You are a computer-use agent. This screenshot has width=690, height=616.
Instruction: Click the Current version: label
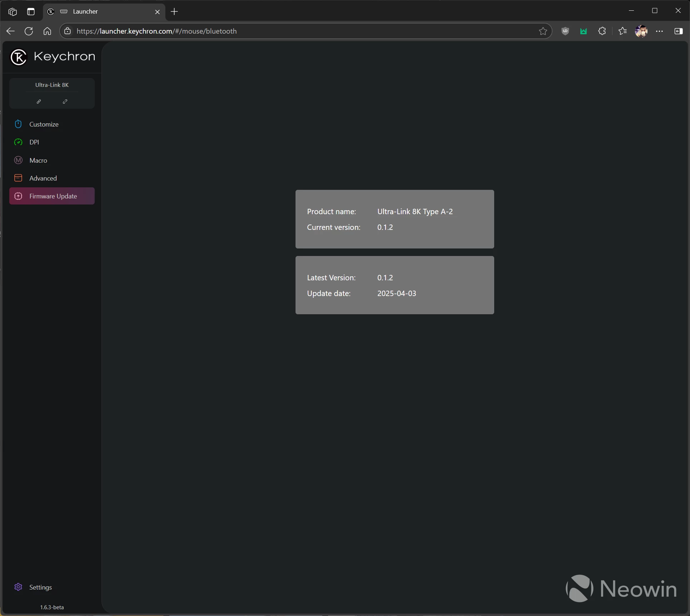coord(333,227)
